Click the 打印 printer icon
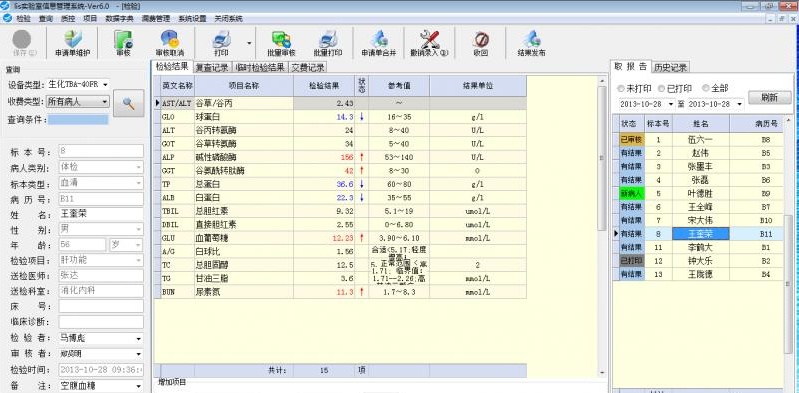This screenshot has width=799, height=393. tap(222, 39)
